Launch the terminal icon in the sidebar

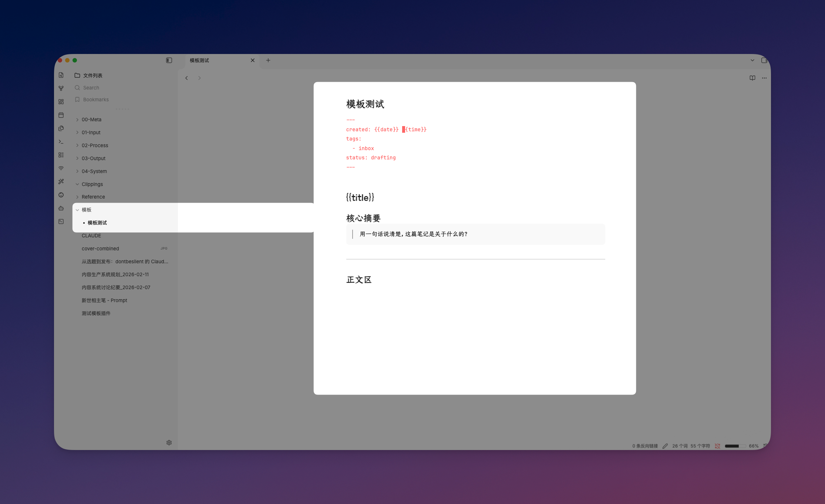61,142
